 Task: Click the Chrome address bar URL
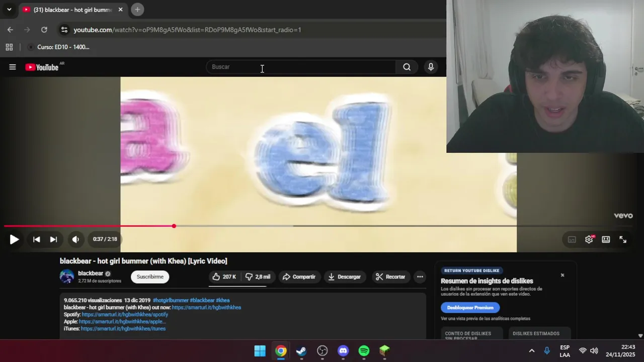187,30
